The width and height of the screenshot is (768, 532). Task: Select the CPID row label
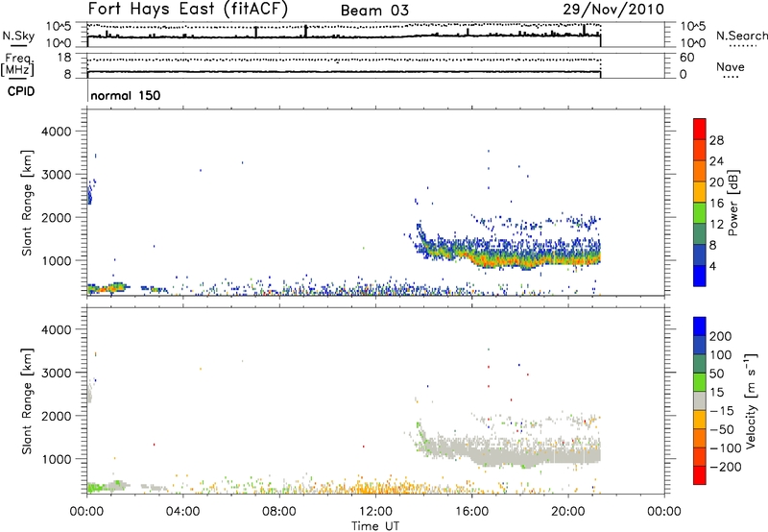point(21,91)
